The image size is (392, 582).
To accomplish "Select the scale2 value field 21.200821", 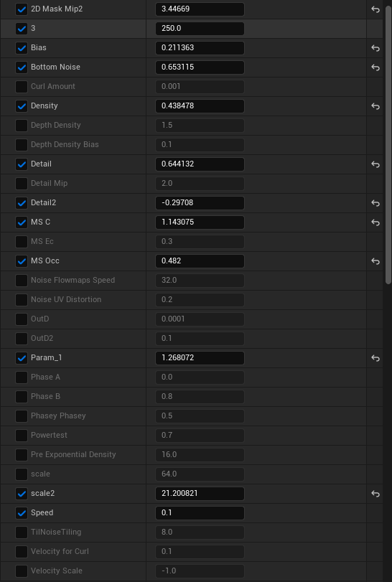I will click(x=200, y=493).
